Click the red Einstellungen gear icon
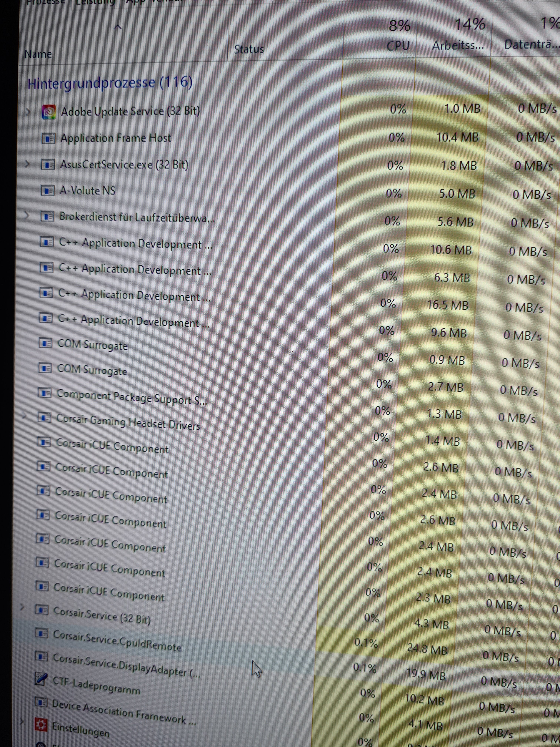The height and width of the screenshot is (747, 560). 41,724
